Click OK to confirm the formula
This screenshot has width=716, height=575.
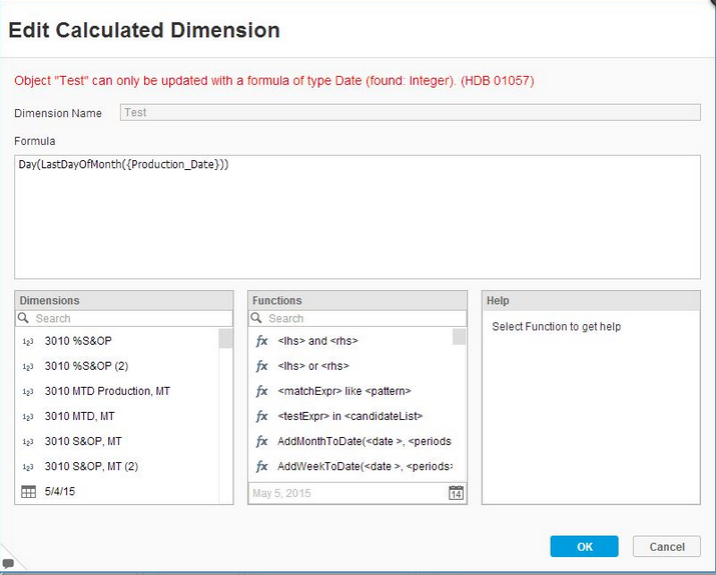click(584, 546)
